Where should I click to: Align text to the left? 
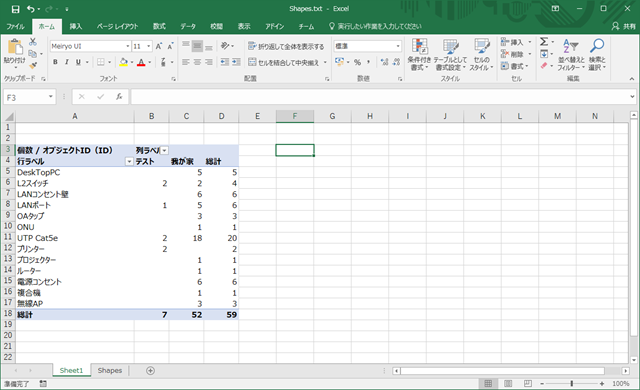(x=186, y=62)
